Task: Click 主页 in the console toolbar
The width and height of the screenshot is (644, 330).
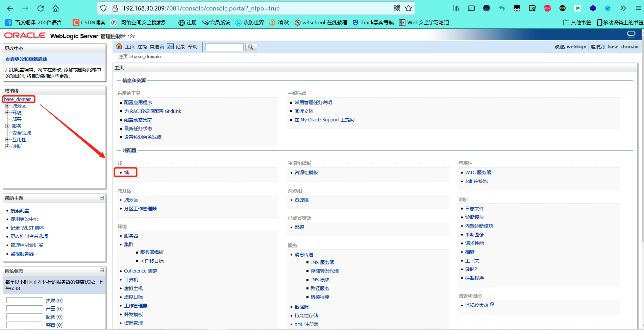Action: pyautogui.click(x=130, y=47)
